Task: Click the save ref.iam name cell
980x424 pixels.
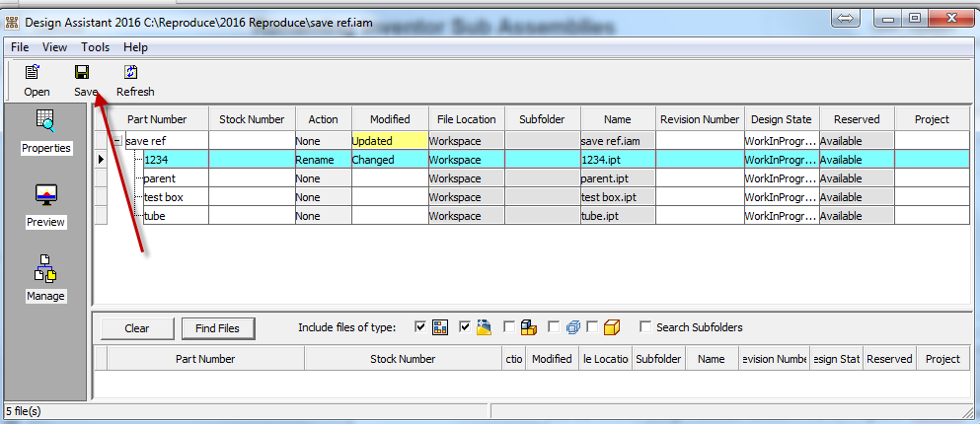Action: pyautogui.click(x=618, y=141)
